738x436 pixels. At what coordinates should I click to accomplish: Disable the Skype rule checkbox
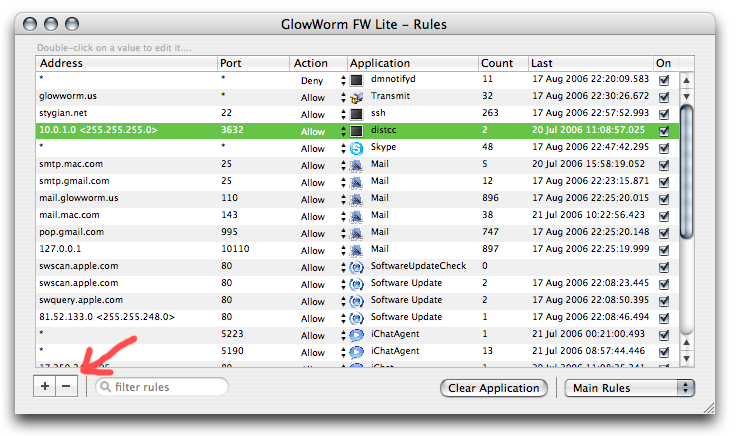coord(664,148)
